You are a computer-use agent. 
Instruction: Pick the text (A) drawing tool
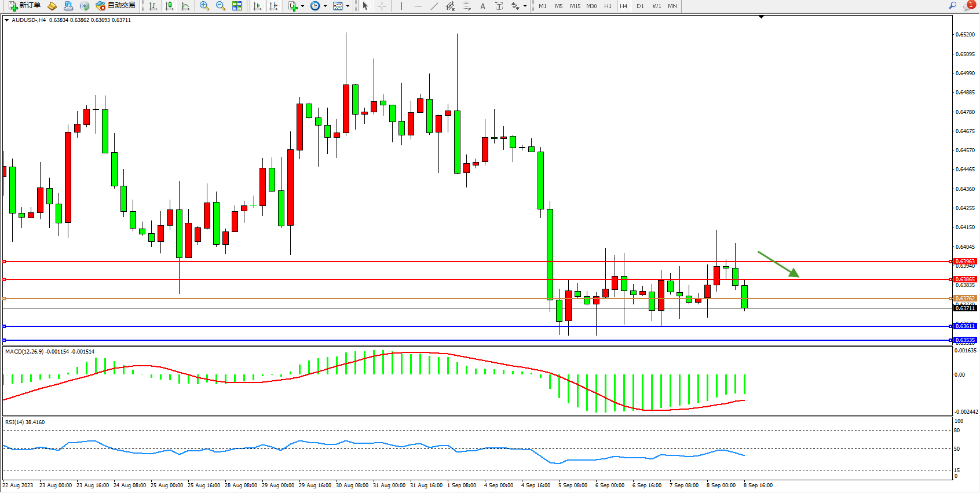click(x=482, y=6)
